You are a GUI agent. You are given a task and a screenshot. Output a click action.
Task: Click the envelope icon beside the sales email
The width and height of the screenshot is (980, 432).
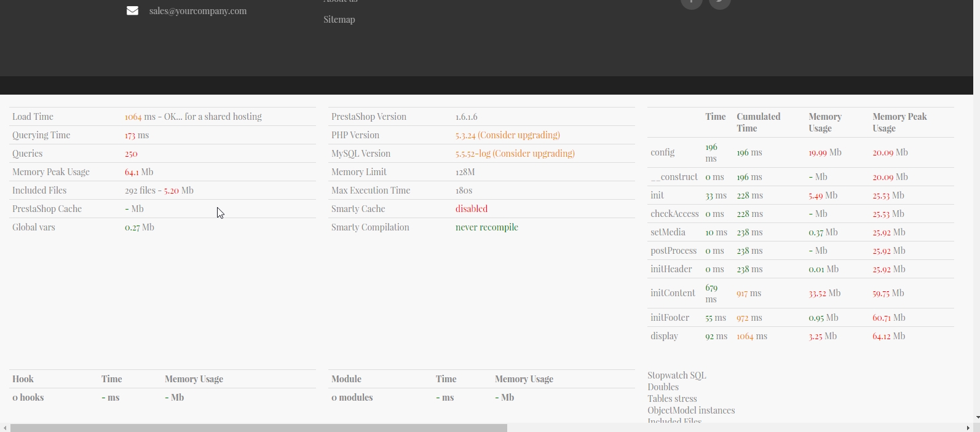(132, 10)
